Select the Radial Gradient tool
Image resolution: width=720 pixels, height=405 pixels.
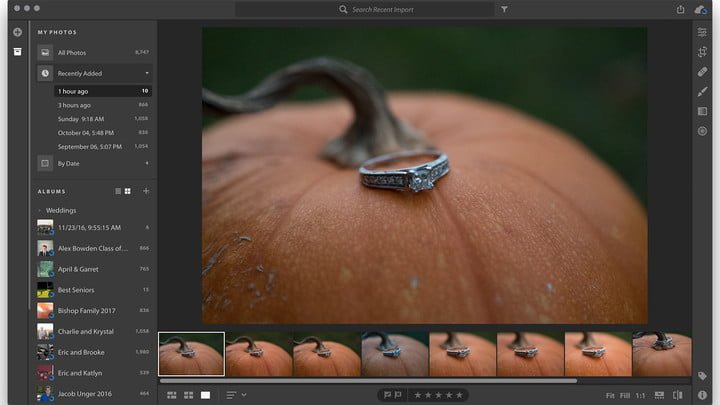tap(702, 131)
